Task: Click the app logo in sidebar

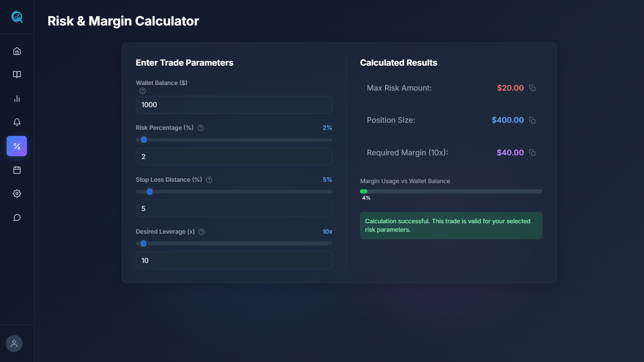Action: click(x=17, y=17)
